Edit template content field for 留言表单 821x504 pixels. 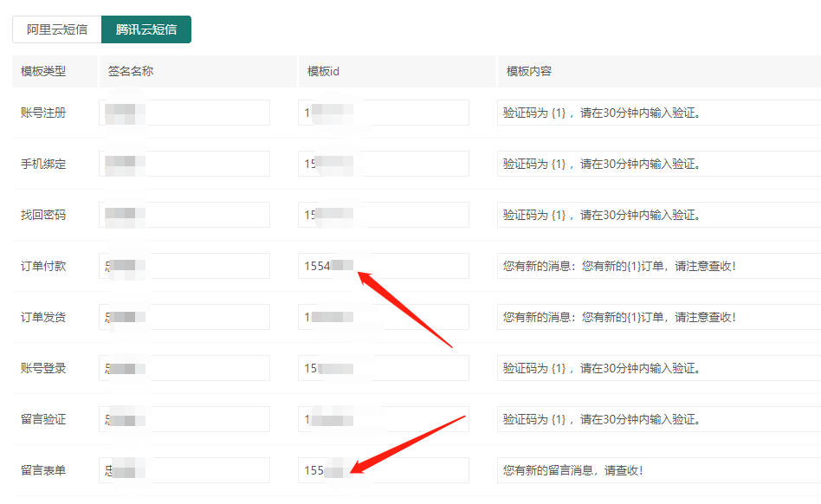(659, 470)
